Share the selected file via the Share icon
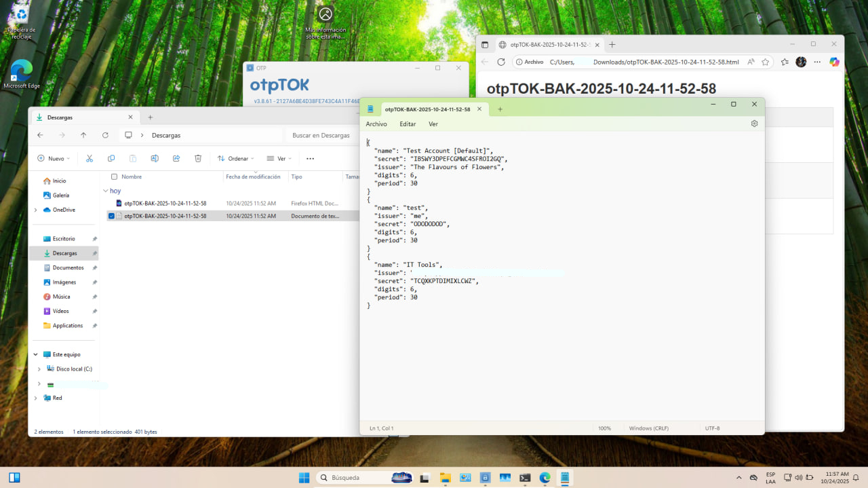The height and width of the screenshot is (488, 868). pos(176,158)
